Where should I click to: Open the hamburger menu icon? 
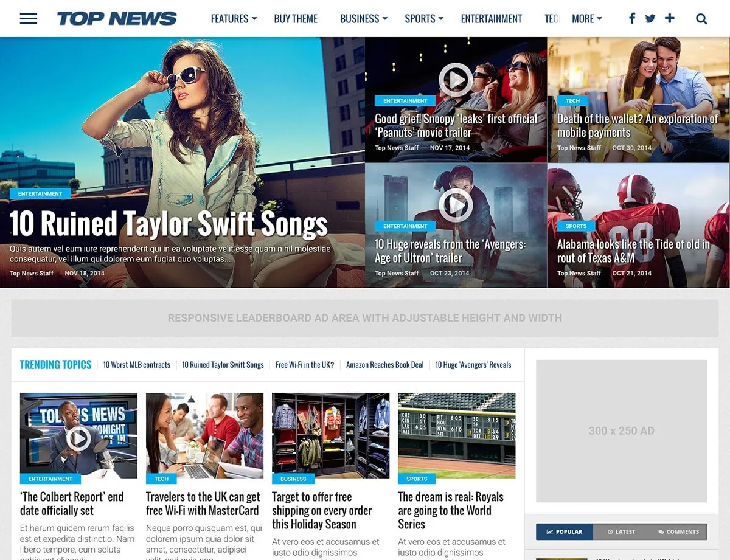point(28,19)
